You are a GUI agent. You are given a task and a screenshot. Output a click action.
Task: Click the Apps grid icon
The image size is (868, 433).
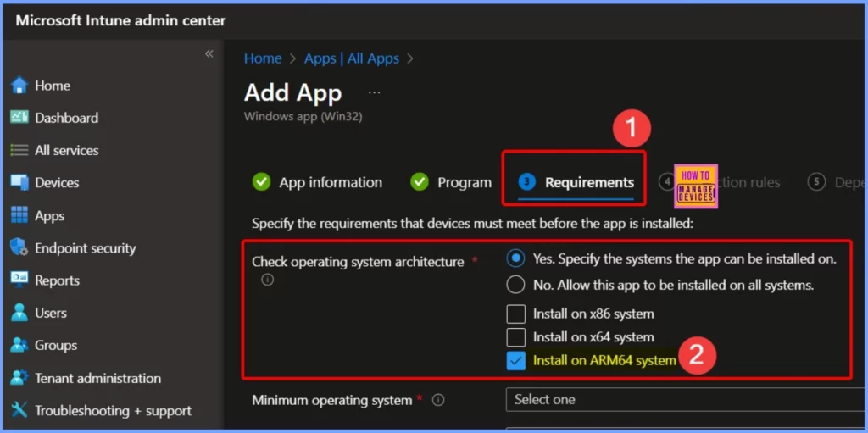(19, 215)
